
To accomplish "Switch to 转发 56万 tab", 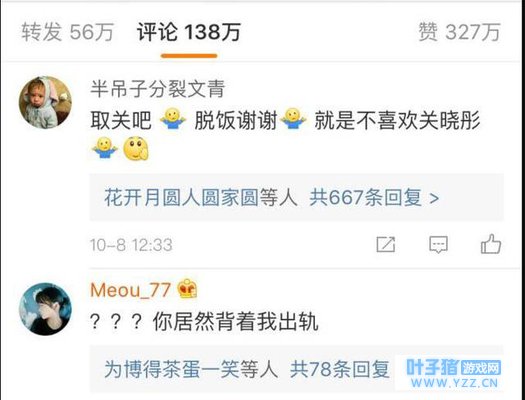I will tap(68, 32).
